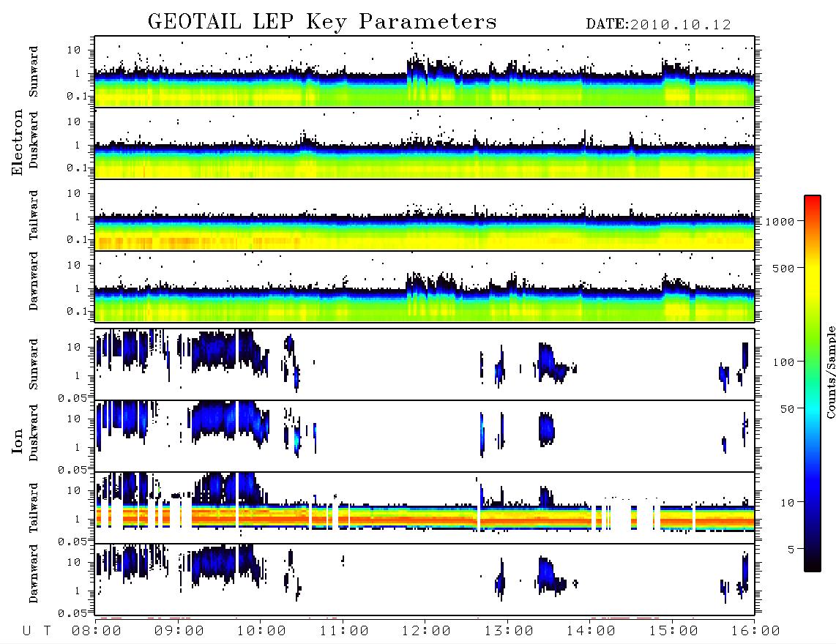Click the "Ion" group axis label
The width and height of the screenshot is (836, 644).
tap(17, 441)
